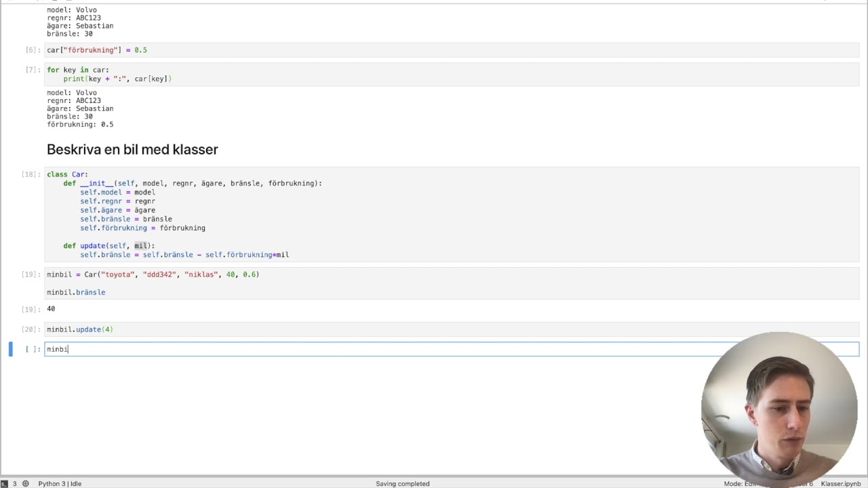Click the "Saving completed" status message

pyautogui.click(x=403, y=483)
